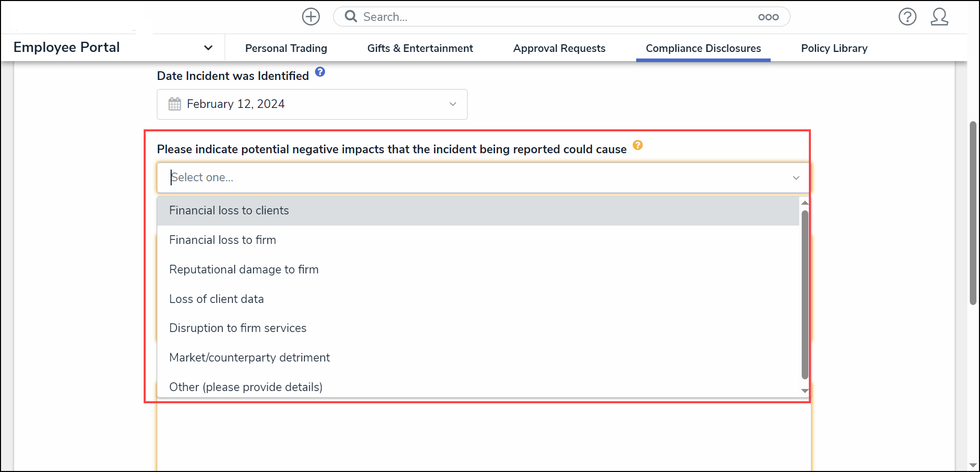
Task: Click the orange help icon beside negative impacts
Action: tap(638, 145)
